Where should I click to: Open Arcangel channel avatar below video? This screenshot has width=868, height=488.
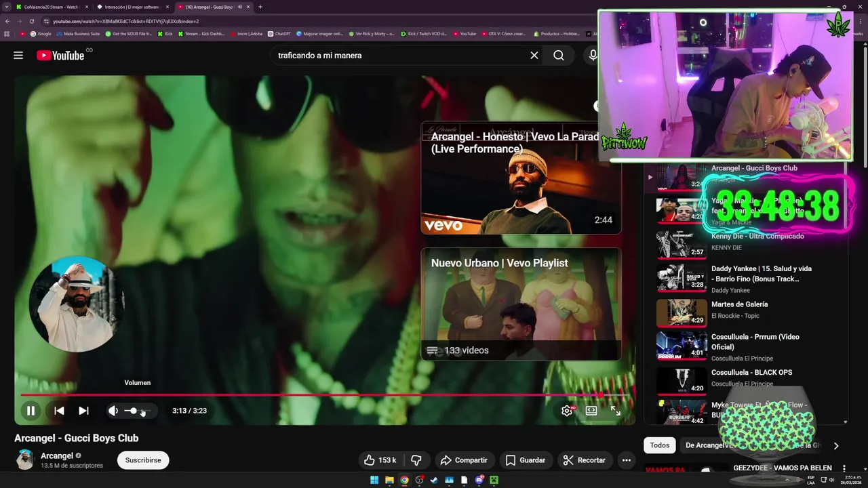pos(25,460)
